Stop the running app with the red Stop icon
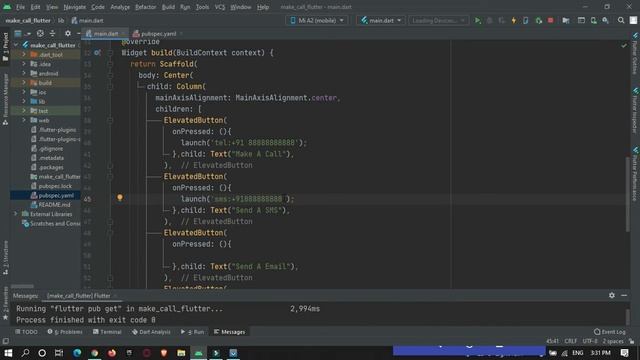Screen dimensions: 640x360 [x=550, y=20]
